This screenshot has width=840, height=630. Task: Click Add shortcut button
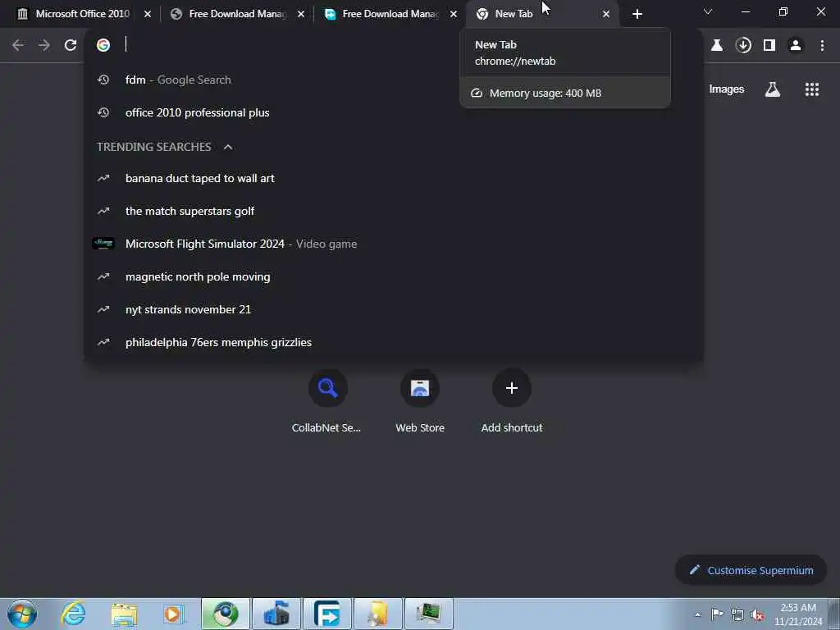pyautogui.click(x=512, y=400)
